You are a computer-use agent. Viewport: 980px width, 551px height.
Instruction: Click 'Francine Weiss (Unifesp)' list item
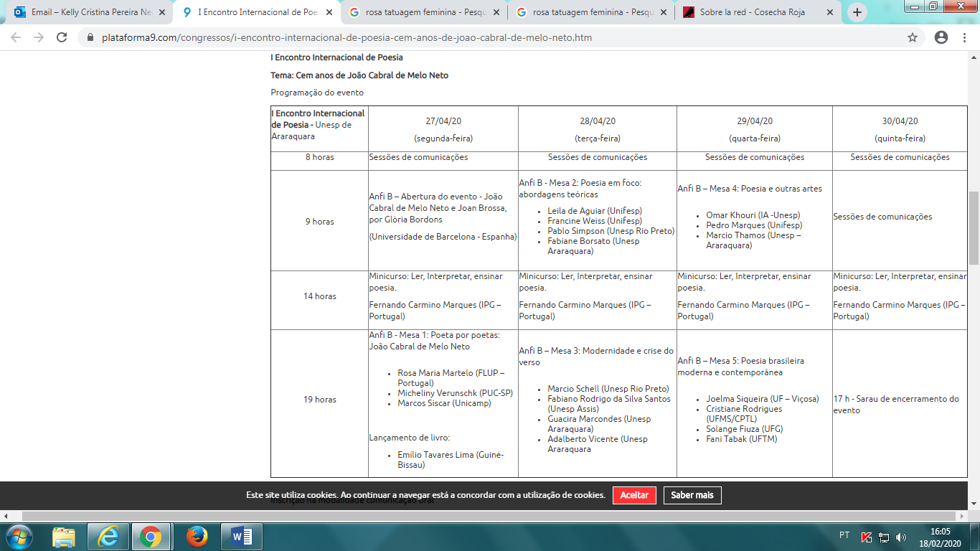pos(595,221)
